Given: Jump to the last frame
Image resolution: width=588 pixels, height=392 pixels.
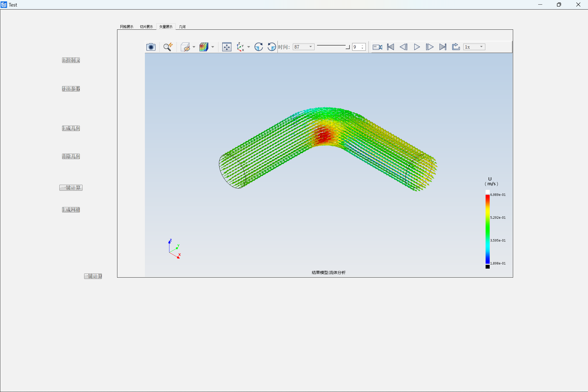Looking at the screenshot, I should tap(443, 47).
